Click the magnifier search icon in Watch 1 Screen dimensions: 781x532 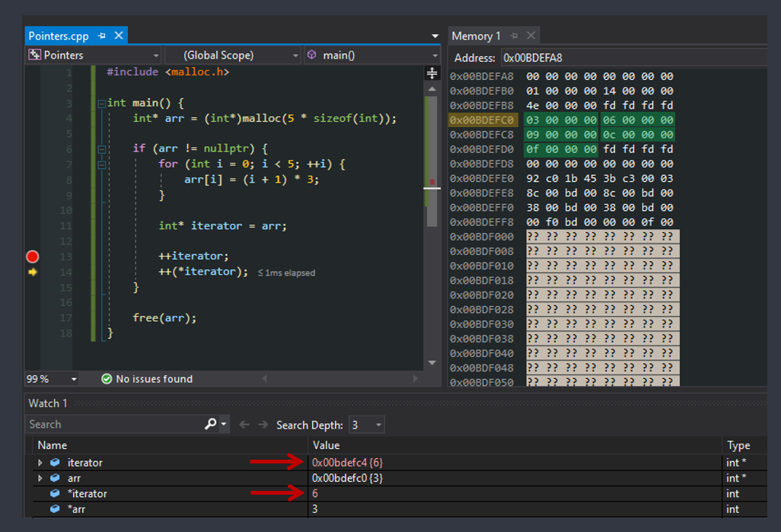210,425
